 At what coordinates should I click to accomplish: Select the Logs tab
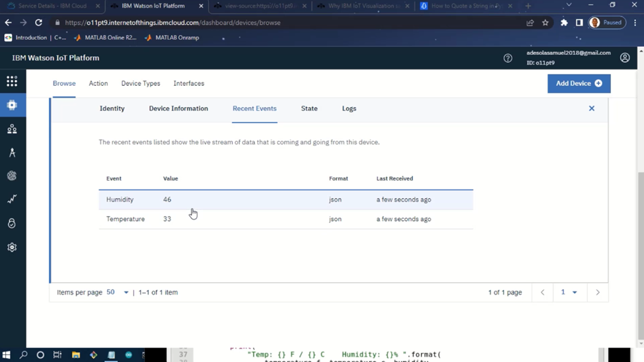click(x=349, y=108)
